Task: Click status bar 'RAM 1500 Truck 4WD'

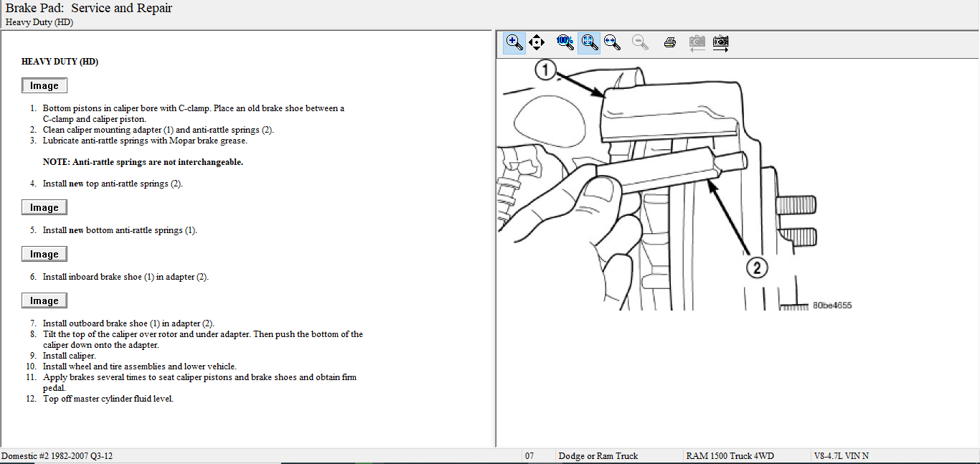Action: (x=730, y=456)
